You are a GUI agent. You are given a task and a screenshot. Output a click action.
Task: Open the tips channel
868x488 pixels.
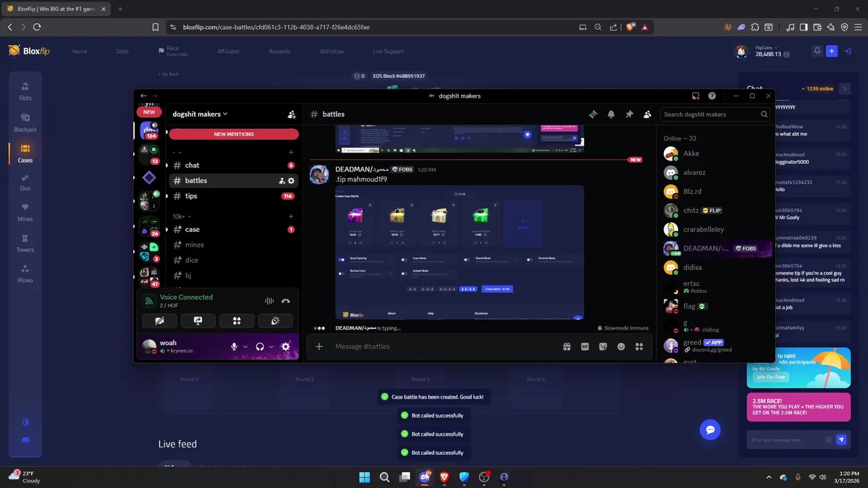coord(234,196)
